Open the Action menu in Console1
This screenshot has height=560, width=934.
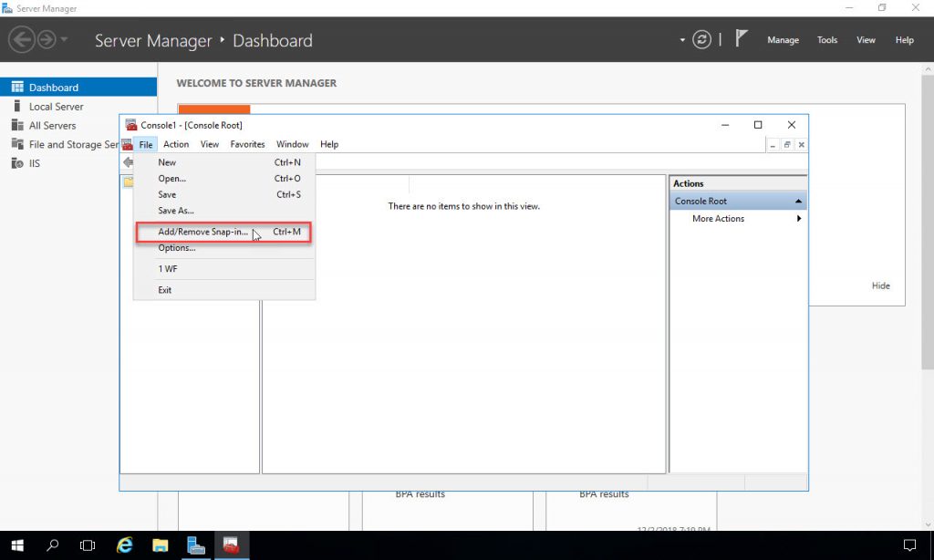click(175, 144)
